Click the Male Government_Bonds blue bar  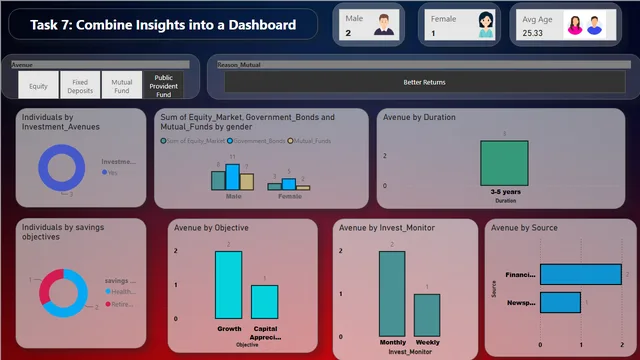(233, 177)
